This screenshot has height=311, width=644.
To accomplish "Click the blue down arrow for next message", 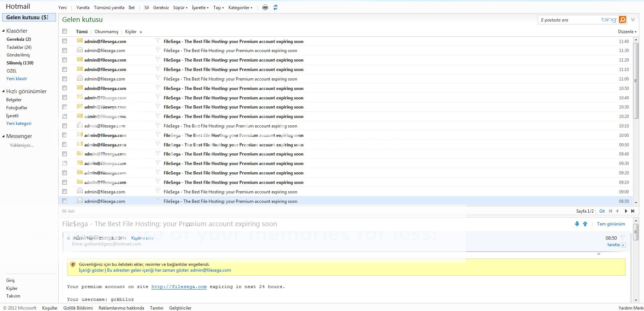I will (577, 224).
